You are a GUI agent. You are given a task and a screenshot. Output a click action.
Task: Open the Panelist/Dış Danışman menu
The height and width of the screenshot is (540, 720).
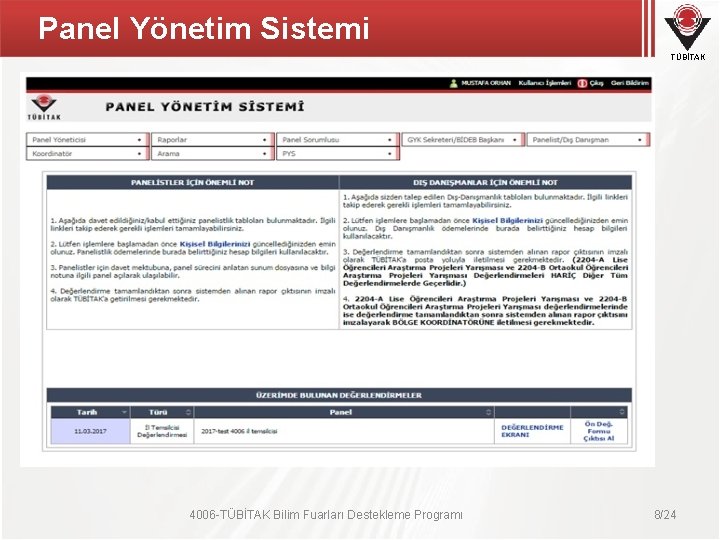(x=589, y=140)
